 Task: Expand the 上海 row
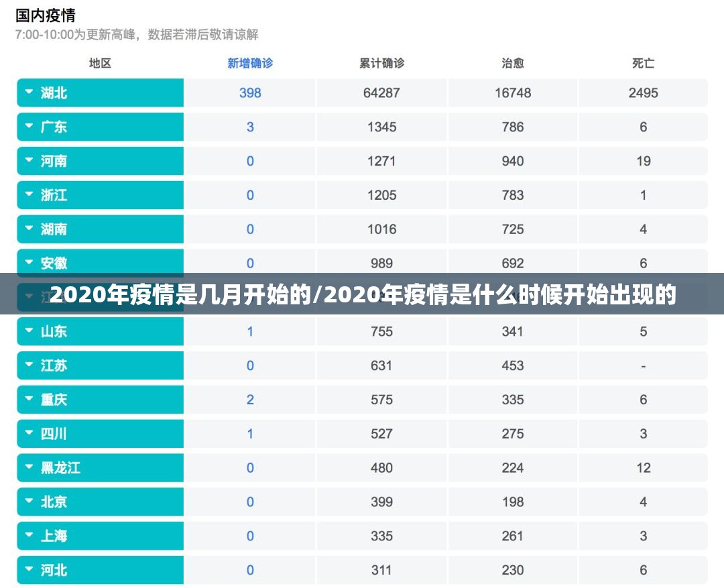(x=29, y=536)
